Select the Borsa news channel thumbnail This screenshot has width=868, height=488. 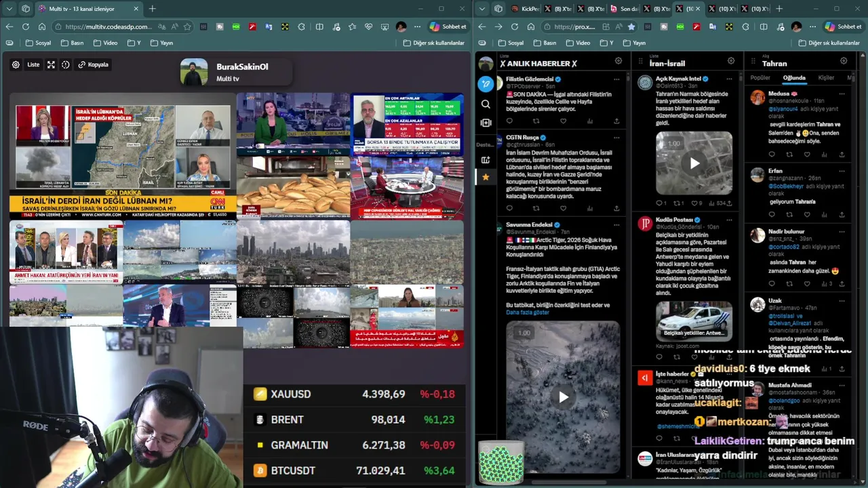(x=407, y=124)
